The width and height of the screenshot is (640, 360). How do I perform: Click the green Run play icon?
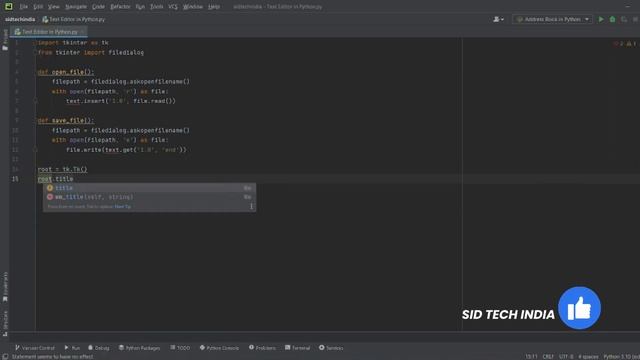click(x=601, y=19)
